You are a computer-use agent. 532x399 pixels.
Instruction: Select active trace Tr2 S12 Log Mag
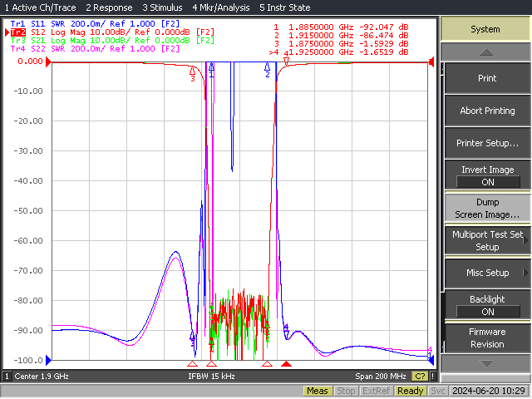pyautogui.click(x=113, y=32)
